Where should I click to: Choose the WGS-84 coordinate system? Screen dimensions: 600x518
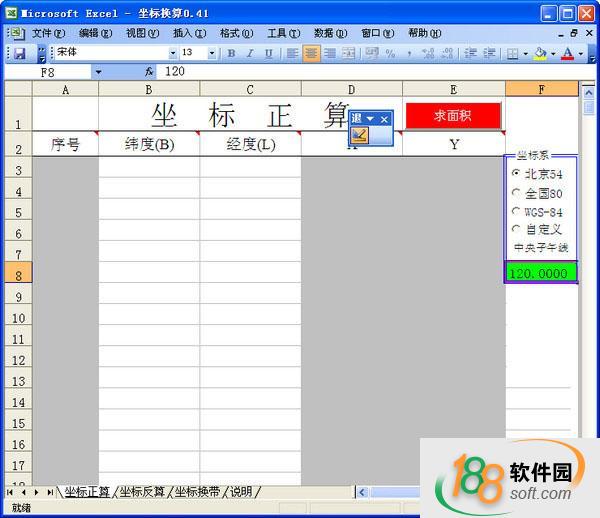516,212
